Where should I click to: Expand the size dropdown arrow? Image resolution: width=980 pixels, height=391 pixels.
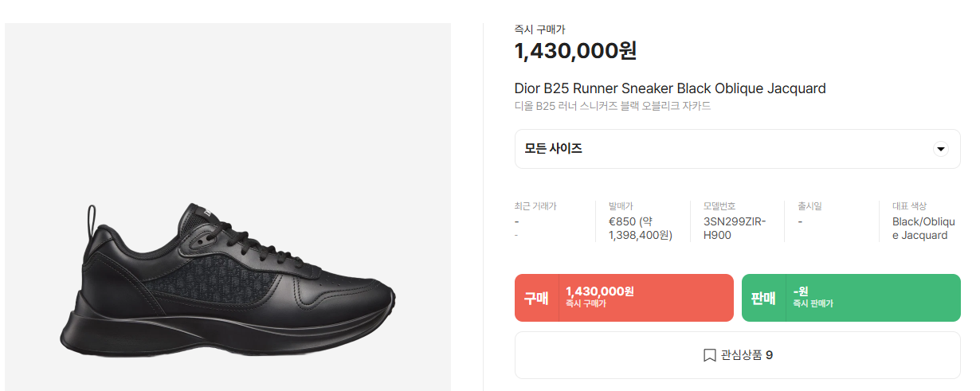940,149
